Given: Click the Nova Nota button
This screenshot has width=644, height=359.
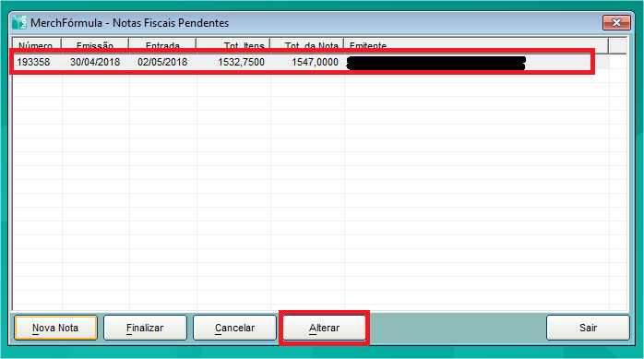Looking at the screenshot, I should click(55, 328).
